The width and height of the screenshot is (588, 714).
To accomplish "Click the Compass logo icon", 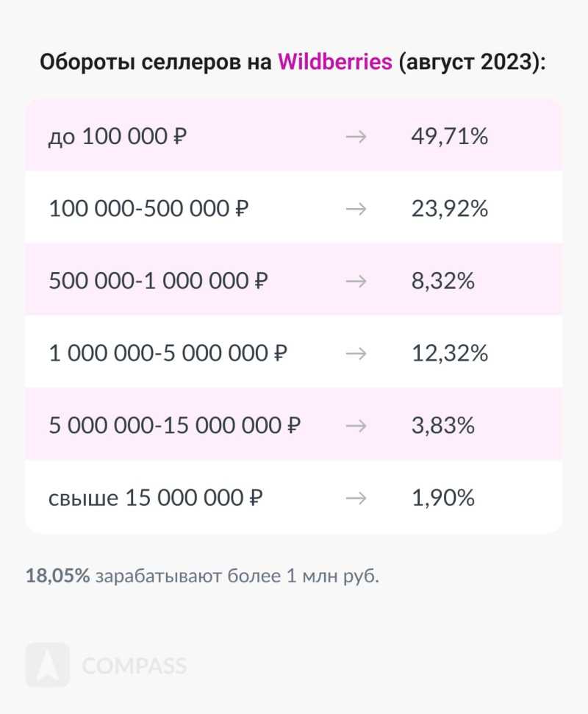I will coord(48,665).
